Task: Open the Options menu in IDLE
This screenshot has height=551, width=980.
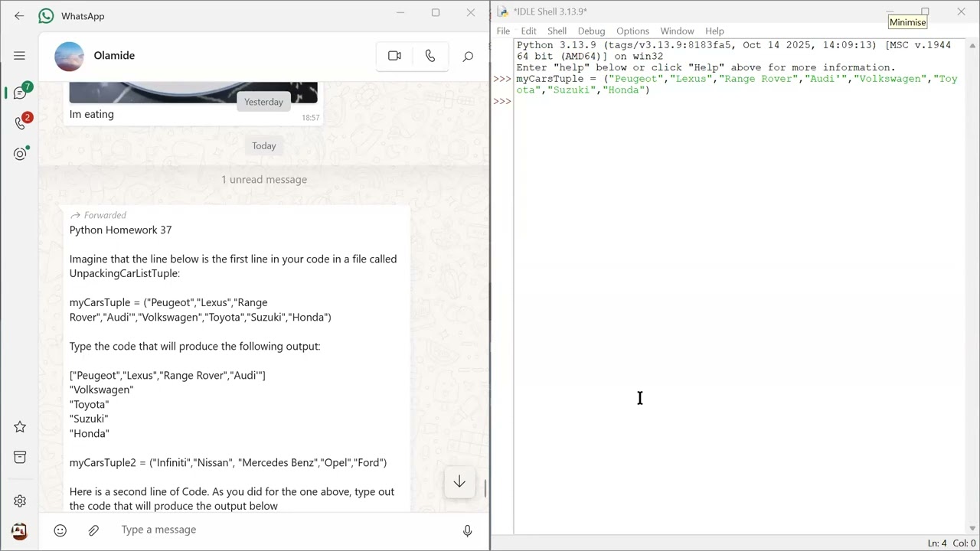Action: pos(632,31)
